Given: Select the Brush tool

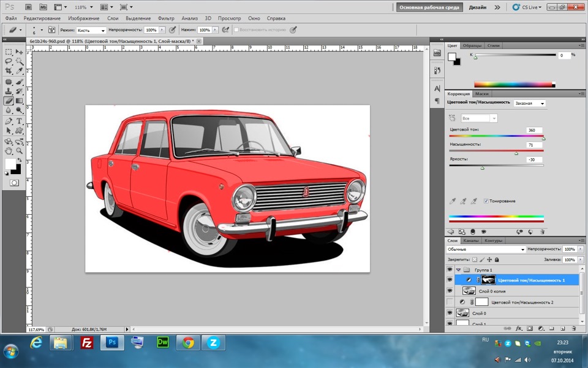Looking at the screenshot, I should (19, 82).
